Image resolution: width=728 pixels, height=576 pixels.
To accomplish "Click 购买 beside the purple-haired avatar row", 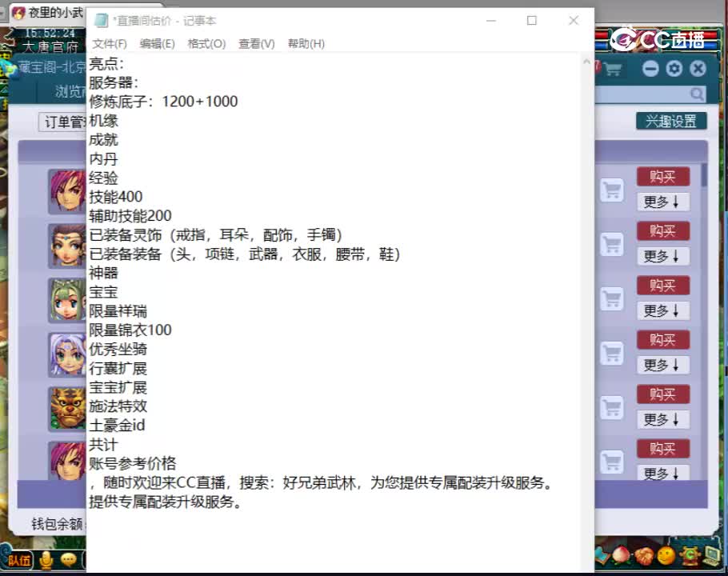I will [662, 340].
